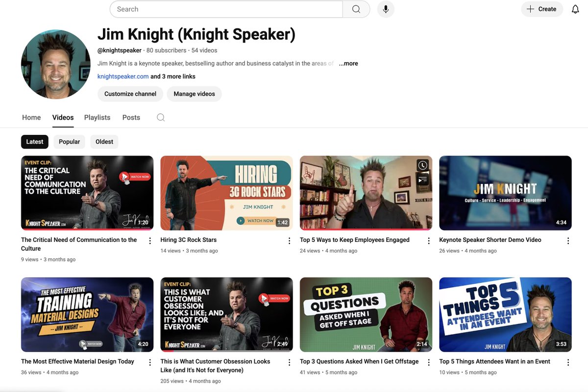Click the search magnifier button

(356, 9)
